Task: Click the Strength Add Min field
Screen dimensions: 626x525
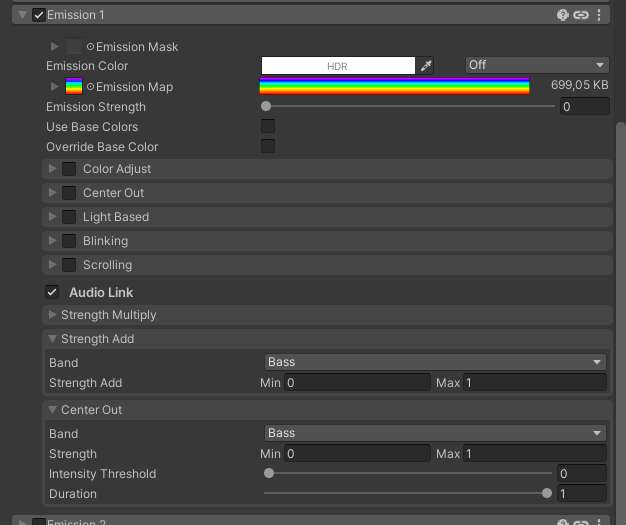Action: click(357, 383)
